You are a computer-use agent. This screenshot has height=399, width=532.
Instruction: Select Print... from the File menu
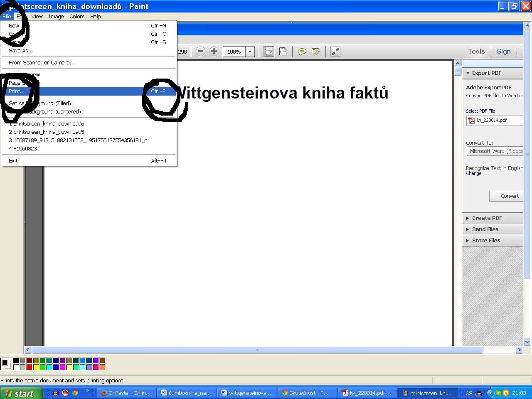(x=17, y=91)
